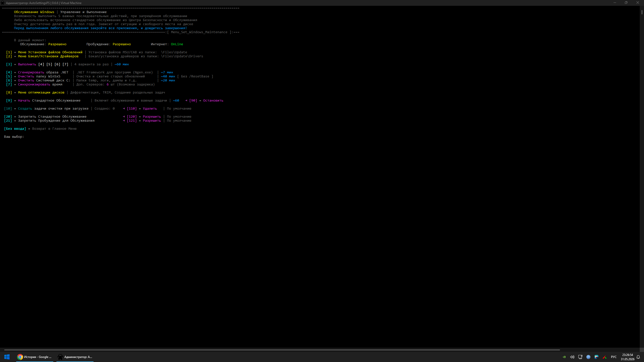Select 'Очистить Системный диск C:' entry [6]

tap(44, 80)
